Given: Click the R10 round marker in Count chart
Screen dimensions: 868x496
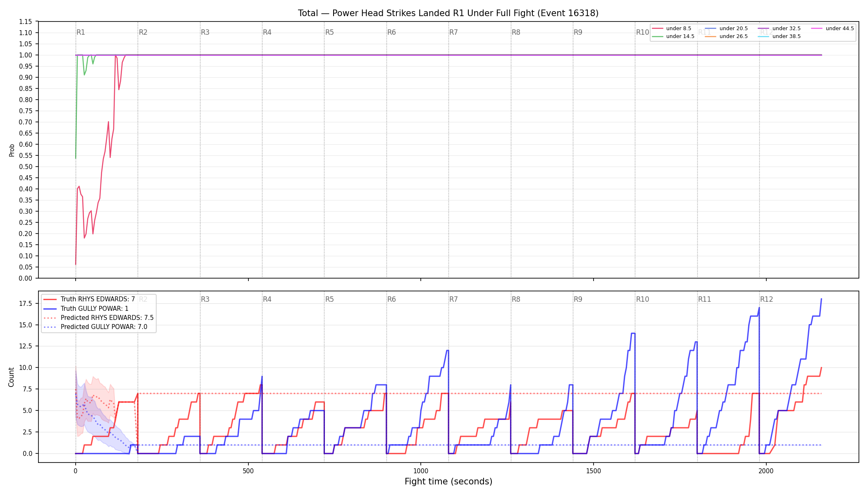Looking at the screenshot, I should click(642, 299).
